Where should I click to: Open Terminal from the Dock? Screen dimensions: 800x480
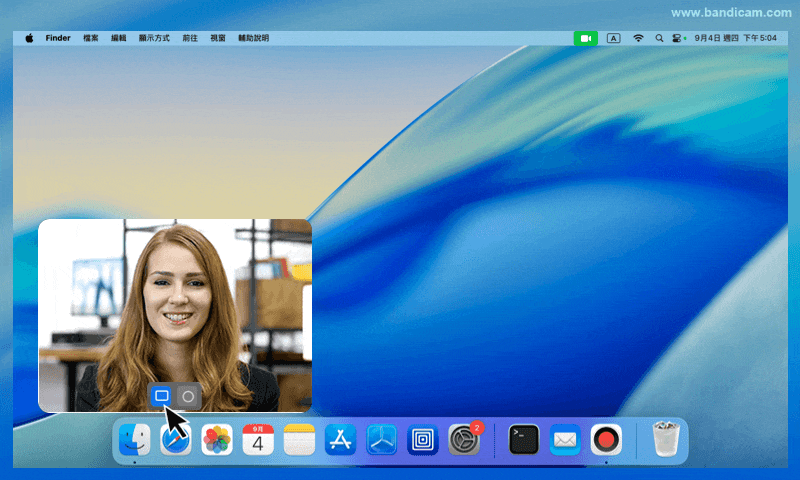pos(524,439)
